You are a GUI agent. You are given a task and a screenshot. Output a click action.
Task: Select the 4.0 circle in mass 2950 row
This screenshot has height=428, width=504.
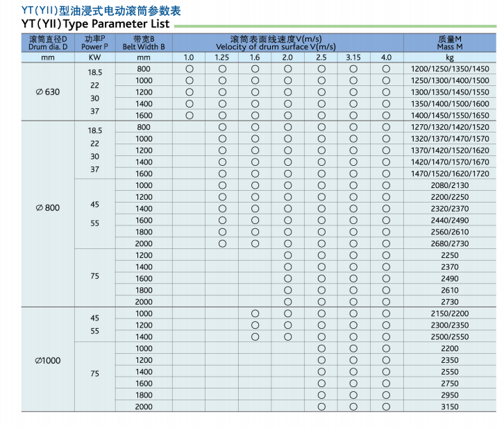coord(386,395)
